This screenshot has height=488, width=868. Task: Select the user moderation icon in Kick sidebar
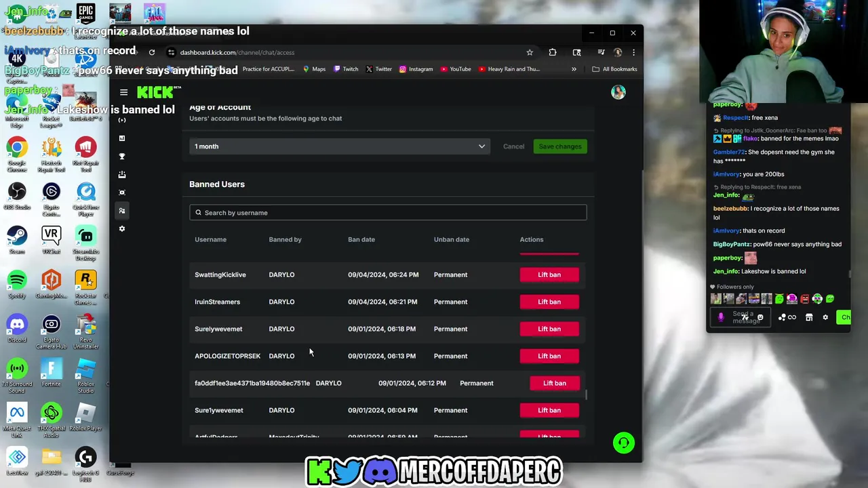tap(122, 211)
